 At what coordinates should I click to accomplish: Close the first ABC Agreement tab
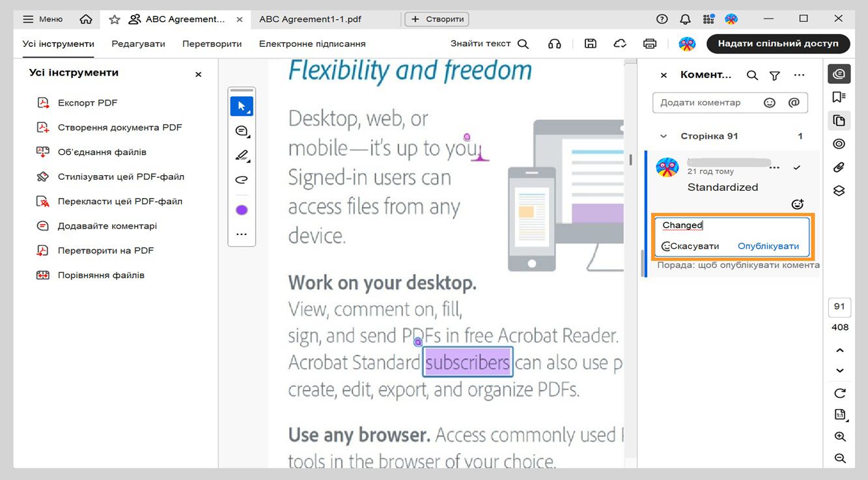click(239, 20)
